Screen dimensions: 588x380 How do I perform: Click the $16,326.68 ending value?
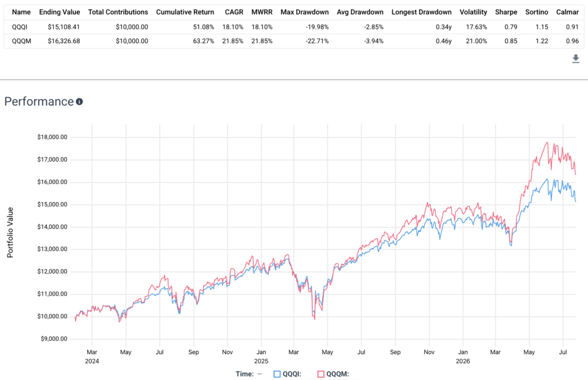coord(64,41)
